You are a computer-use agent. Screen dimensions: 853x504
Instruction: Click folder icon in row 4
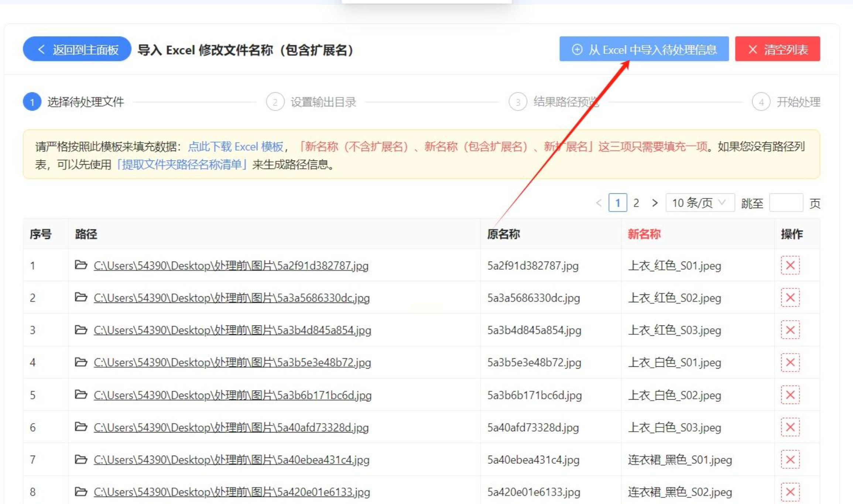tap(81, 362)
